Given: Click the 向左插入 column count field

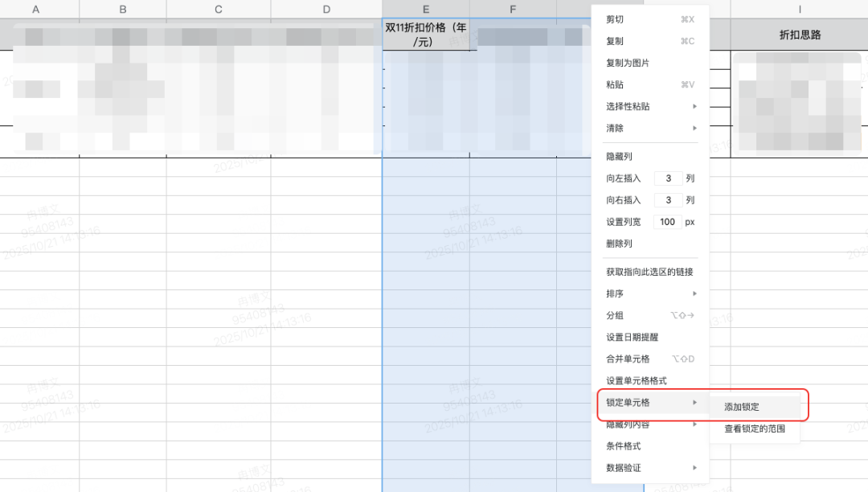Looking at the screenshot, I should pos(668,178).
